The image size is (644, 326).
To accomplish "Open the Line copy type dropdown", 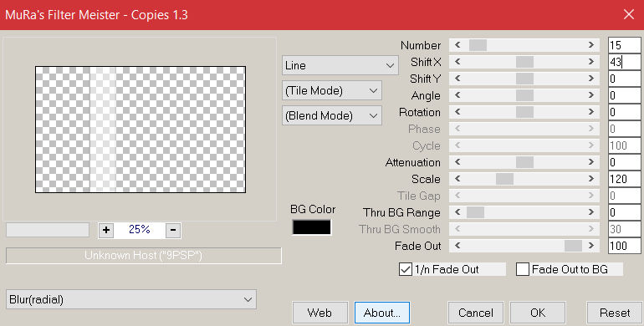I will [x=340, y=65].
